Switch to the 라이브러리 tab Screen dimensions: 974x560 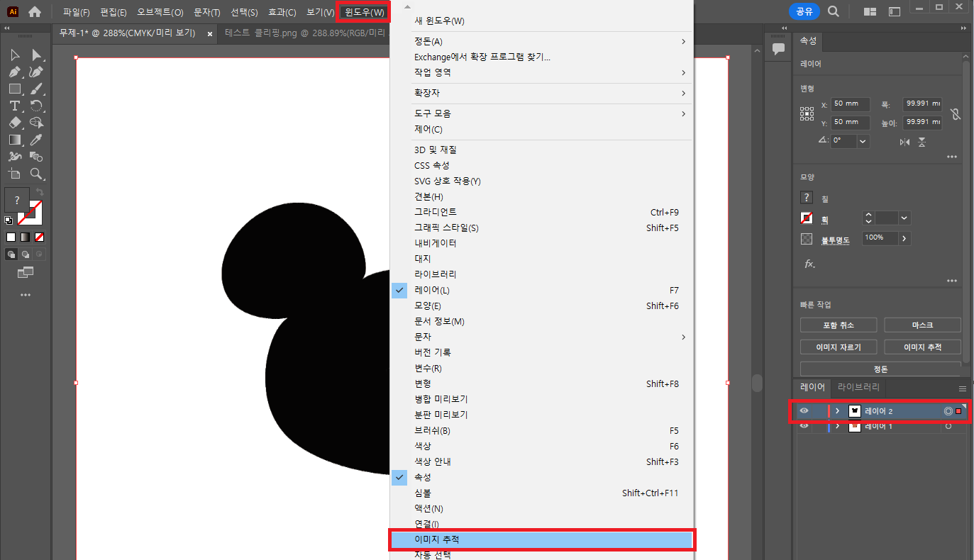tap(858, 387)
